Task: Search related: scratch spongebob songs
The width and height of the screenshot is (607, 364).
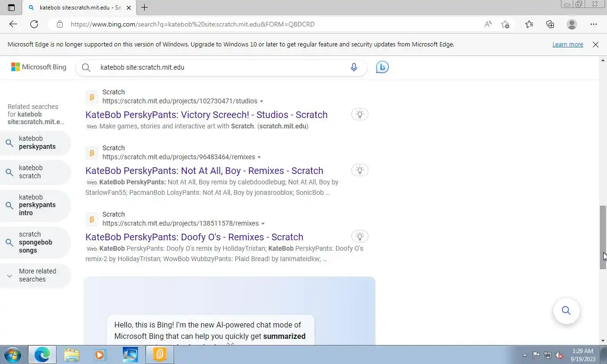Action: pos(36,242)
